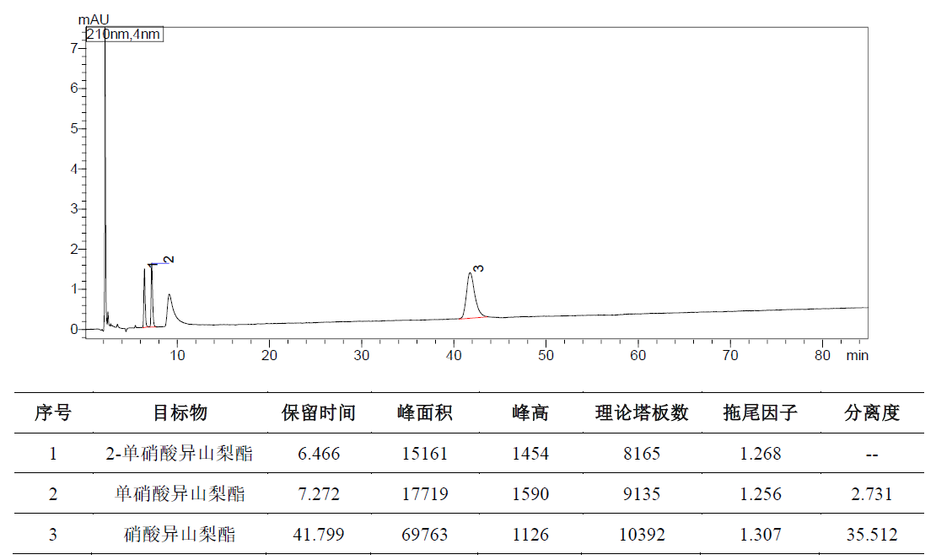Click resolution value 35.512
The width and height of the screenshot is (936, 560).
click(872, 534)
